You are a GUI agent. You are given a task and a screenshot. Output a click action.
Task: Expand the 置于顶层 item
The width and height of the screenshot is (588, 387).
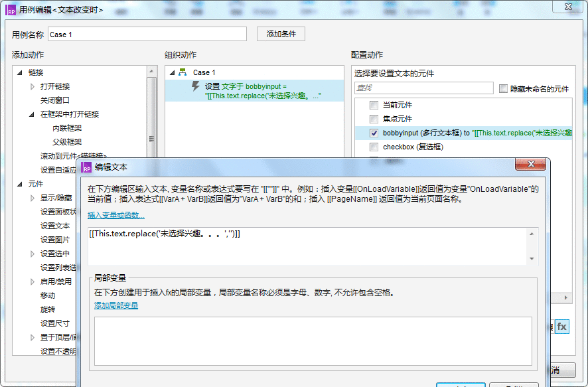pos(33,337)
